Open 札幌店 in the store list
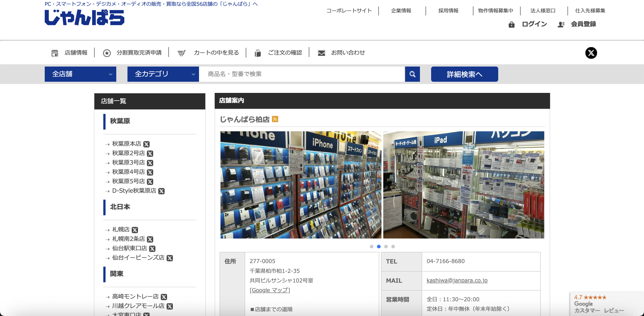The width and height of the screenshot is (644, 316). (x=121, y=229)
